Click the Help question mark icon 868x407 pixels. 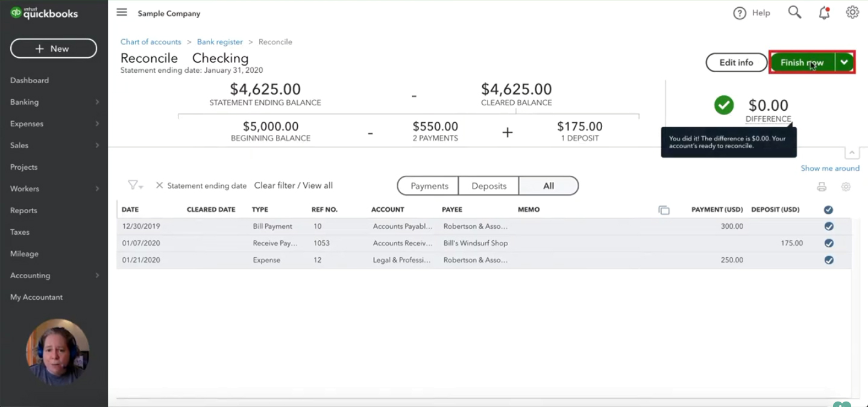click(x=740, y=13)
